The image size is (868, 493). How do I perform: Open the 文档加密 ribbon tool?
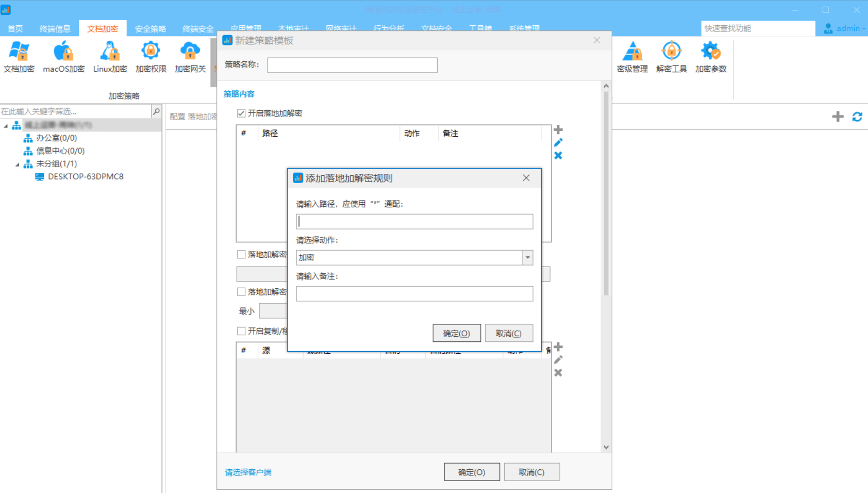click(19, 57)
